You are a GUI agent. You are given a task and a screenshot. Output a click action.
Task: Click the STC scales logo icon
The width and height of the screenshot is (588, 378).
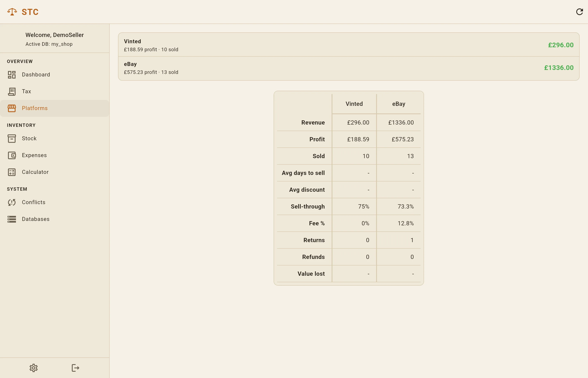[12, 12]
